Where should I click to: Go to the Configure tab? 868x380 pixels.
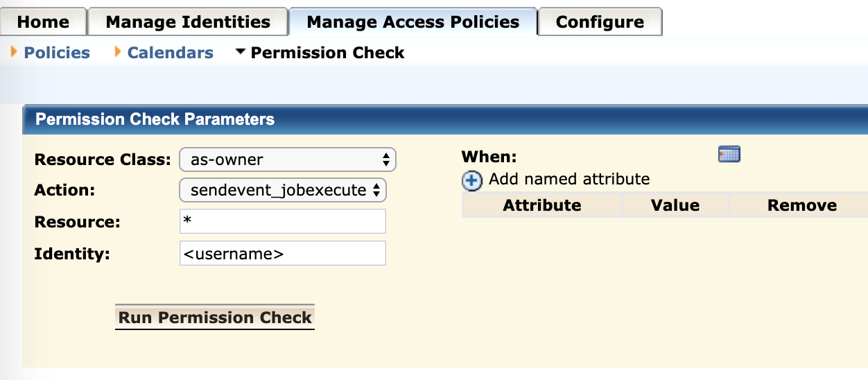click(600, 21)
